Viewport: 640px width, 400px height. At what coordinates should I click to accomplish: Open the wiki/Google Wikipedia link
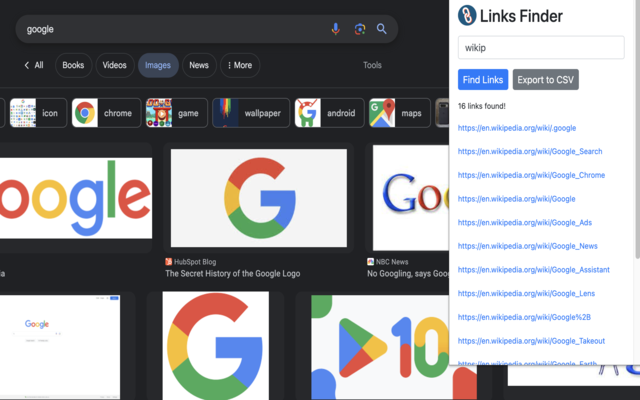(x=516, y=199)
